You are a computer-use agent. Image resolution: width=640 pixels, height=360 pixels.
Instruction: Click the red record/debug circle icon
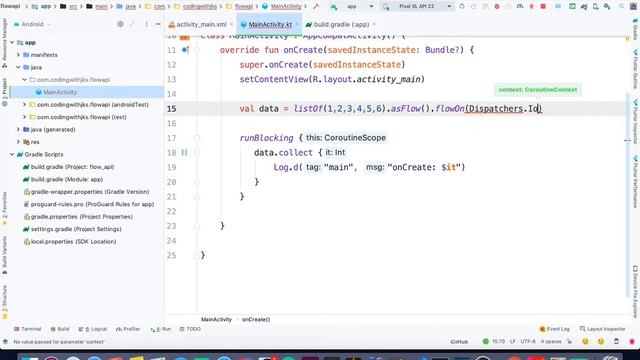click(x=497, y=7)
